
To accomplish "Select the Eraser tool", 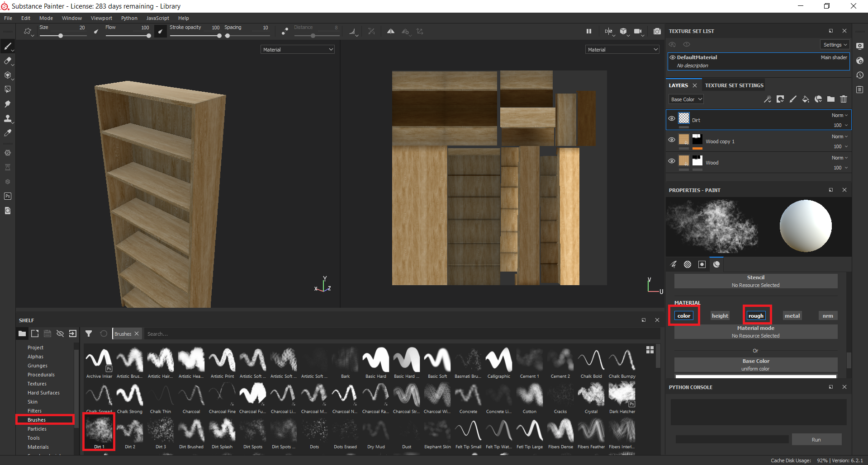I will [8, 61].
